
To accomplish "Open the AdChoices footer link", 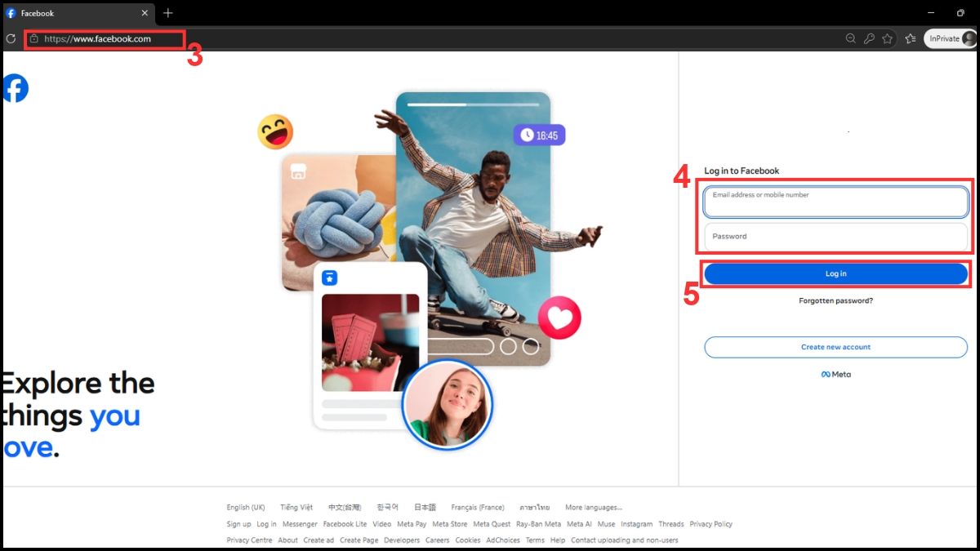I will coord(503,540).
